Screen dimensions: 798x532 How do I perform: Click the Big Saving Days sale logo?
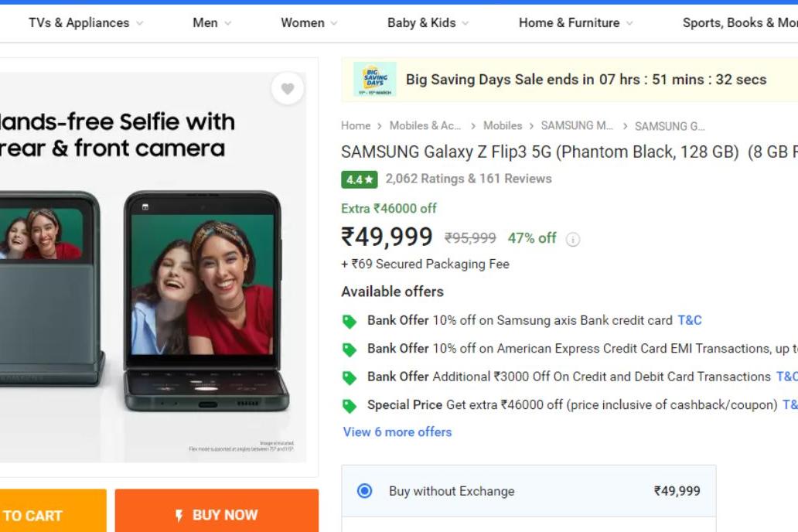coord(375,80)
